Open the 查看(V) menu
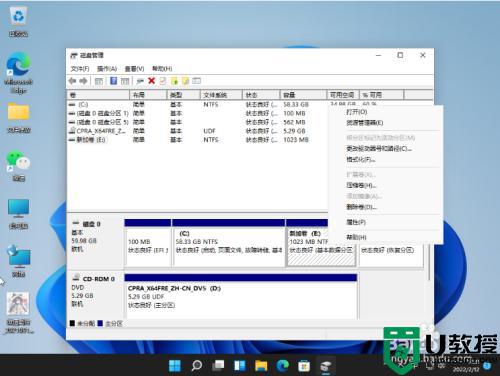Image resolution: width=500 pixels, height=376 pixels. point(134,69)
